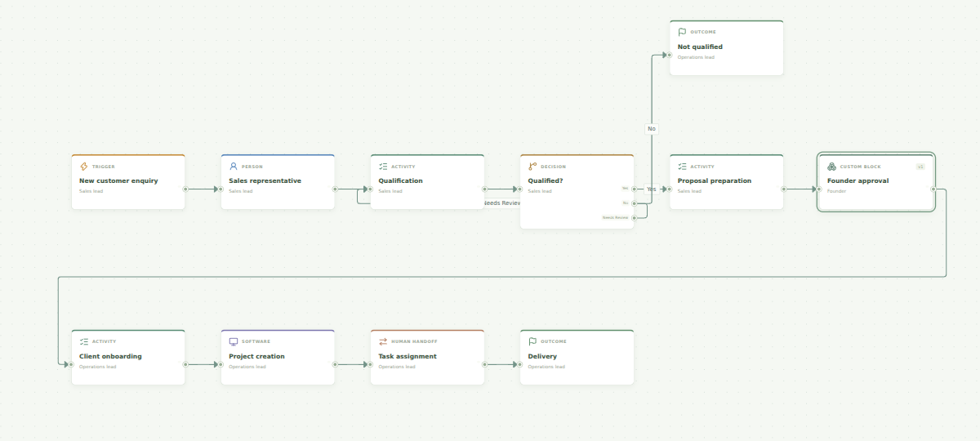The height and width of the screenshot is (441, 980).
Task: Select the Qualification node title
Action: click(x=401, y=180)
